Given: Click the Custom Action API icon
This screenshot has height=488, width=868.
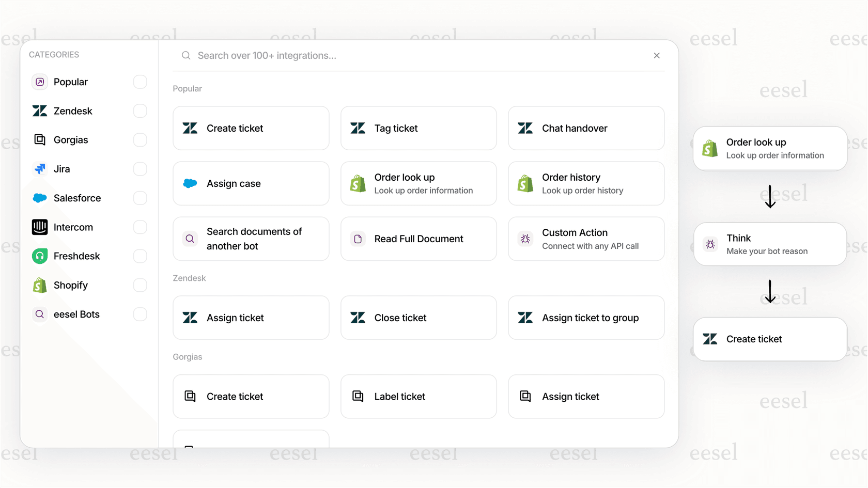Looking at the screenshot, I should click(525, 239).
